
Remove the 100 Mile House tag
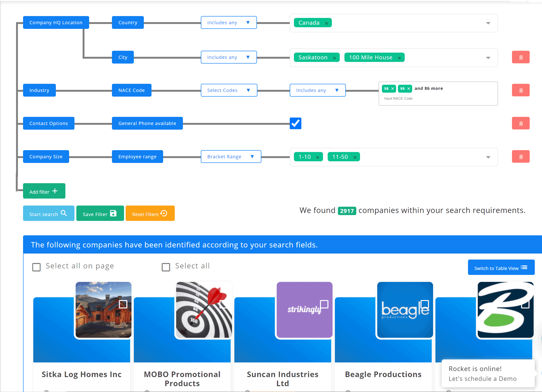click(399, 58)
